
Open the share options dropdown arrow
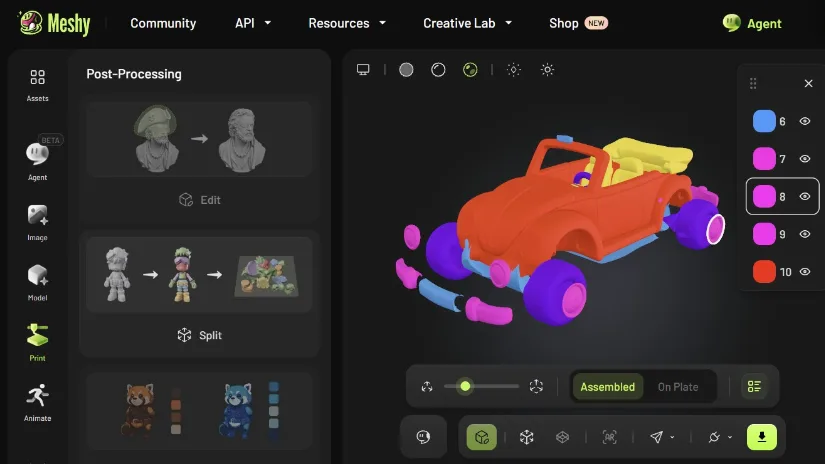672,437
